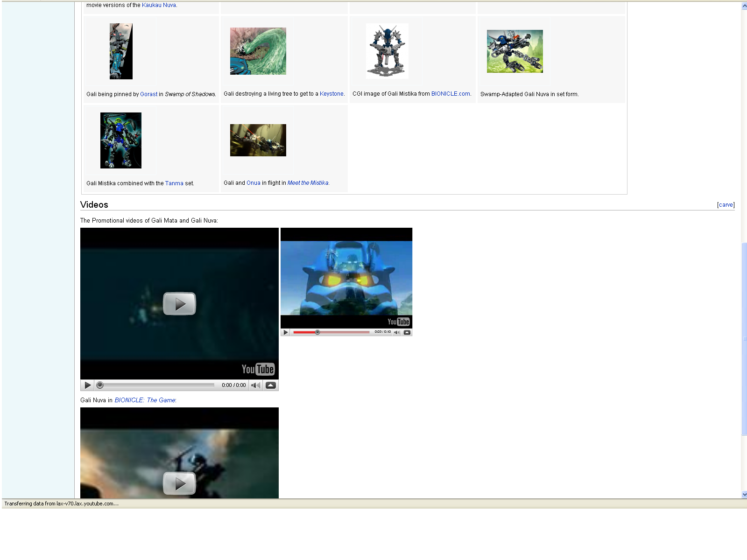Mute the first video using its speaker icon
Image resolution: width=747 pixels, height=560 pixels.
255,385
